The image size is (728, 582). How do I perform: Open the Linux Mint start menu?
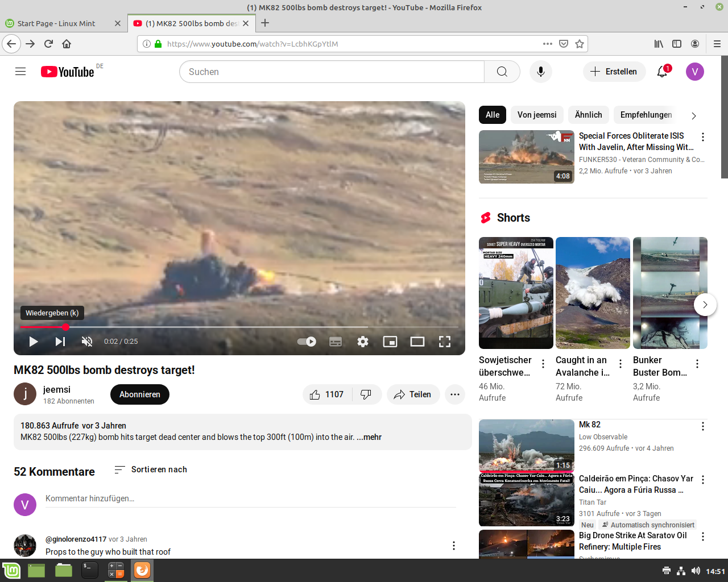pyautogui.click(x=11, y=570)
